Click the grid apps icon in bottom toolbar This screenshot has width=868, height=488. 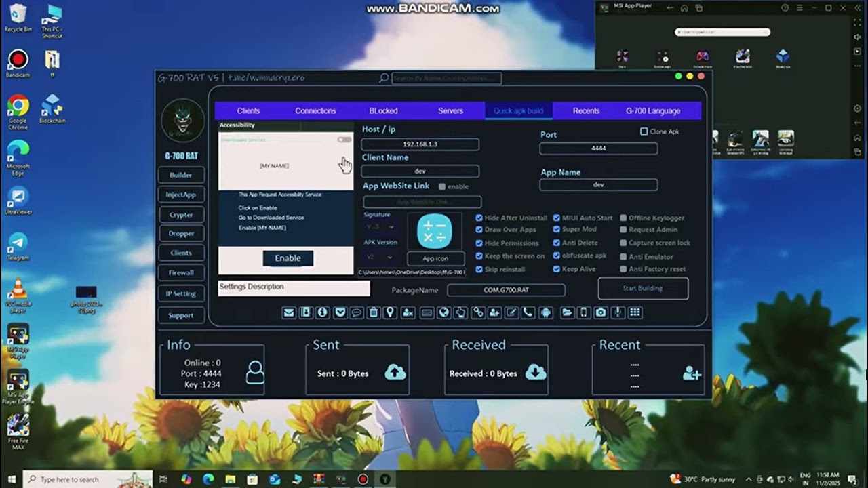(634, 312)
